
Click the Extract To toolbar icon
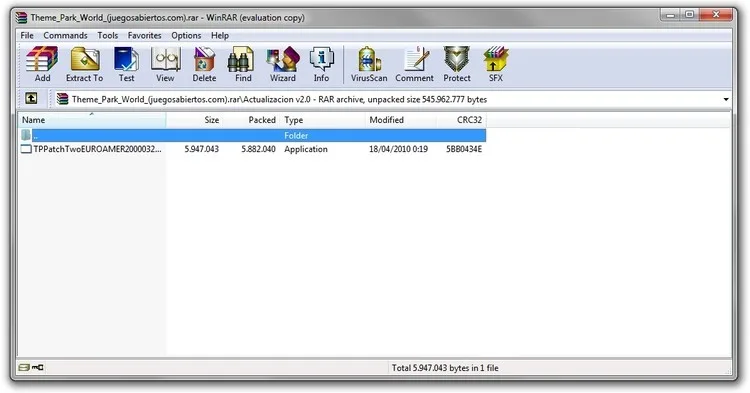85,65
